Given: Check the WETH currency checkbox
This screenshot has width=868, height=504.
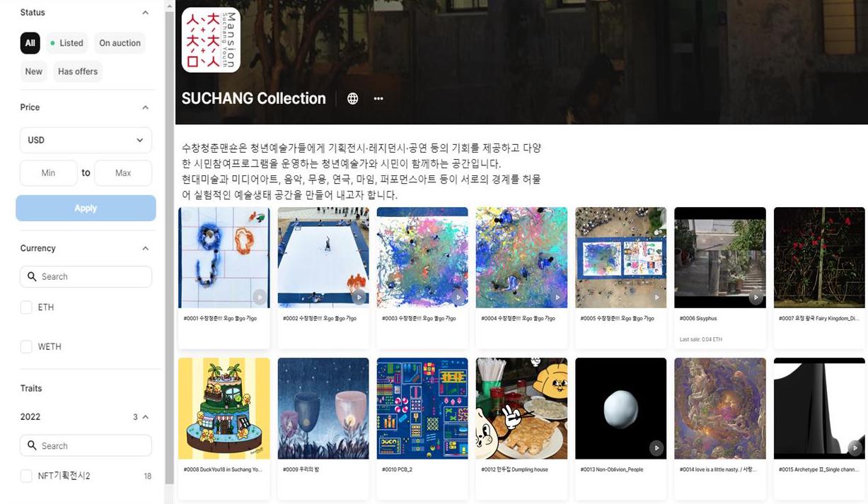Looking at the screenshot, I should click(x=26, y=346).
